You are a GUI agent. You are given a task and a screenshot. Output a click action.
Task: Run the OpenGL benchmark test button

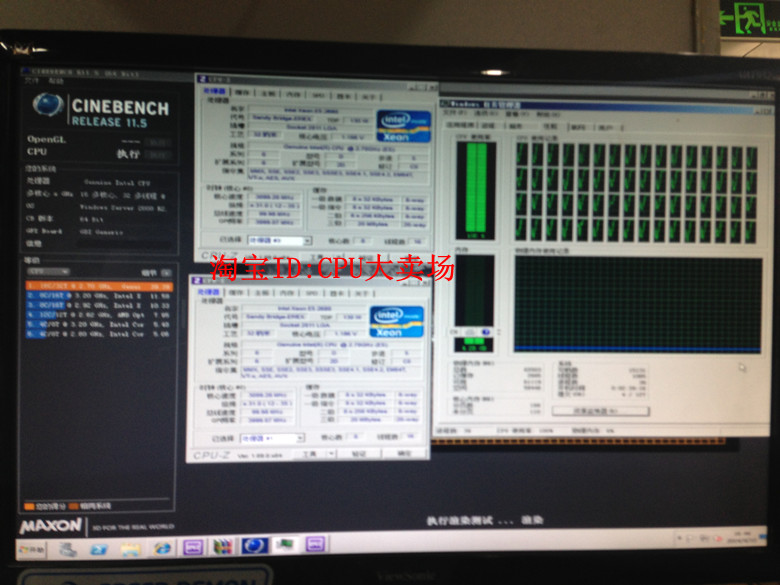coord(159,142)
